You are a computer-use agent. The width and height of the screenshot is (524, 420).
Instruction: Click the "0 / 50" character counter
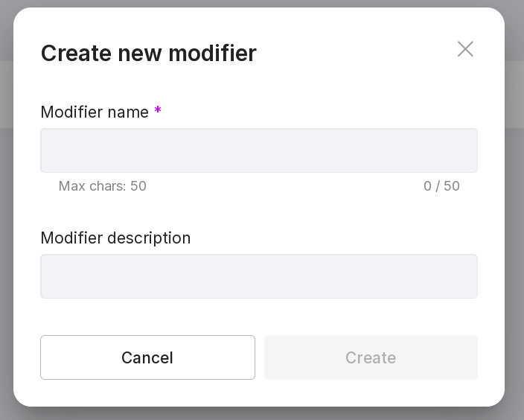441,186
